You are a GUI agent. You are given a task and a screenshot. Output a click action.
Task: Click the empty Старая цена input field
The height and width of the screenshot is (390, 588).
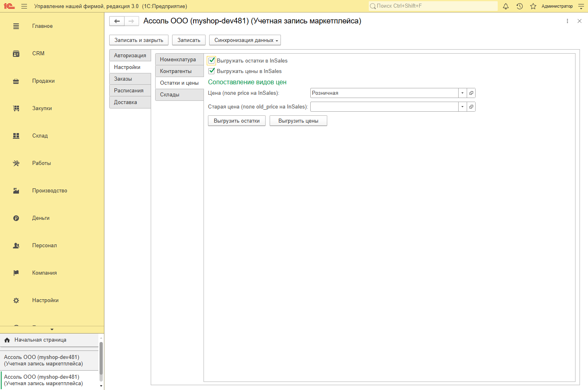384,107
